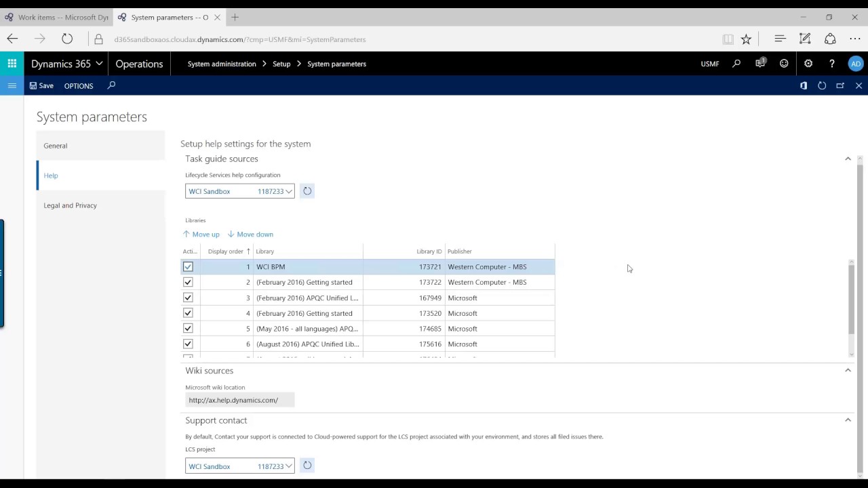Screen dimensions: 868x488
Task: Click the Save button in action pane
Action: tap(41, 86)
